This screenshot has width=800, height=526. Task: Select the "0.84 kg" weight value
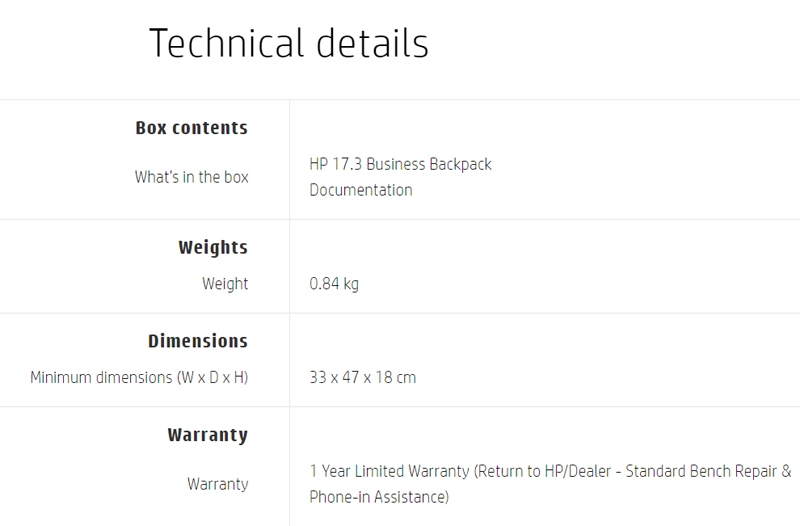click(x=334, y=284)
